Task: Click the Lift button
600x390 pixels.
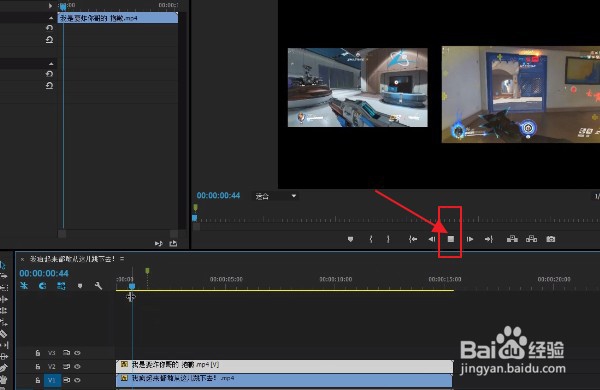Action: coord(512,239)
